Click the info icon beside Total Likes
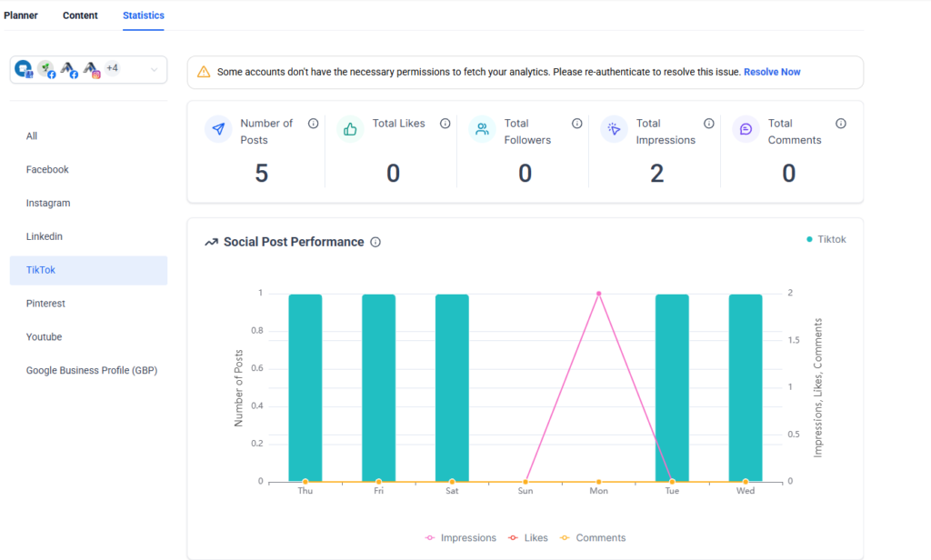This screenshot has width=931, height=560. coord(445,124)
